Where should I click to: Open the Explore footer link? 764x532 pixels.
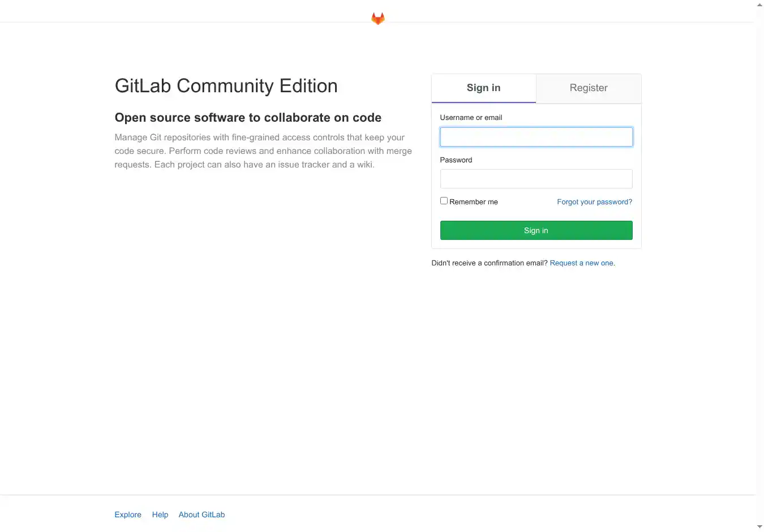pos(128,514)
